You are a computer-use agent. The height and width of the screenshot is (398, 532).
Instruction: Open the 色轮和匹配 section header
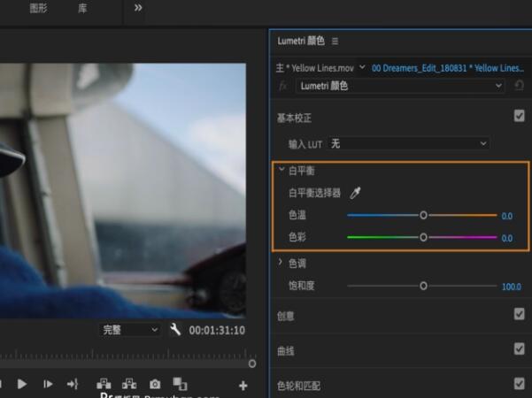(298, 386)
